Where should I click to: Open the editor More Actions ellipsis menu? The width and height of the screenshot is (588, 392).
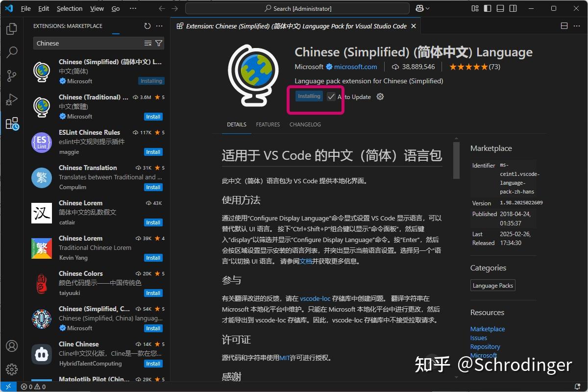pyautogui.click(x=577, y=25)
